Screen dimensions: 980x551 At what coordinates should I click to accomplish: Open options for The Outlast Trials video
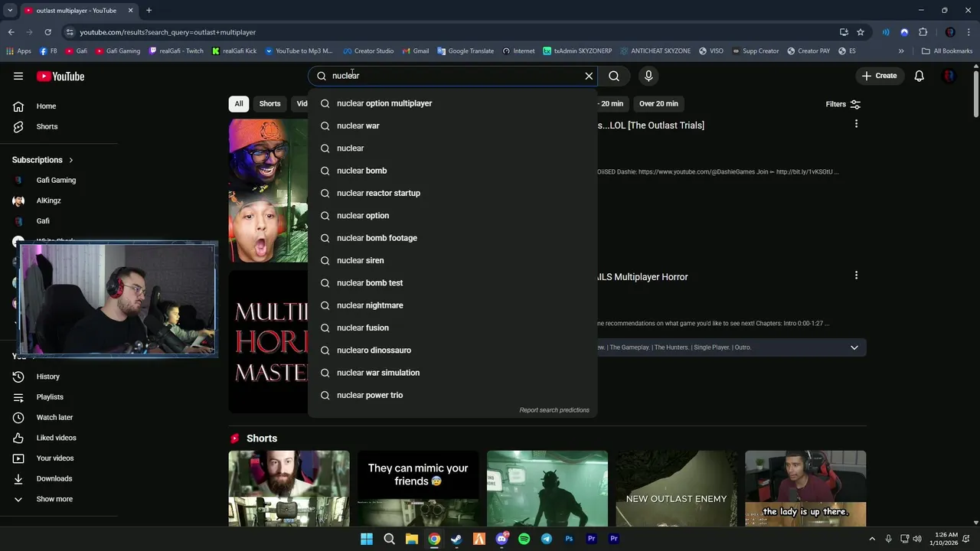(x=856, y=124)
